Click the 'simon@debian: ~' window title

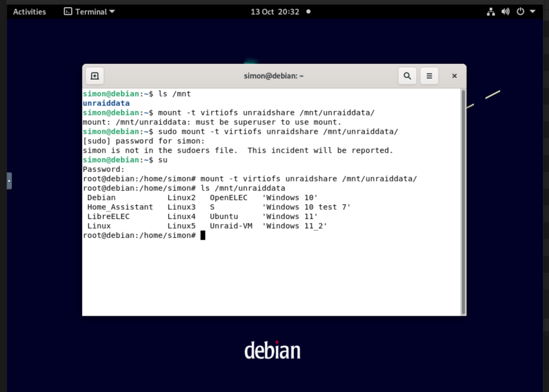tap(274, 76)
